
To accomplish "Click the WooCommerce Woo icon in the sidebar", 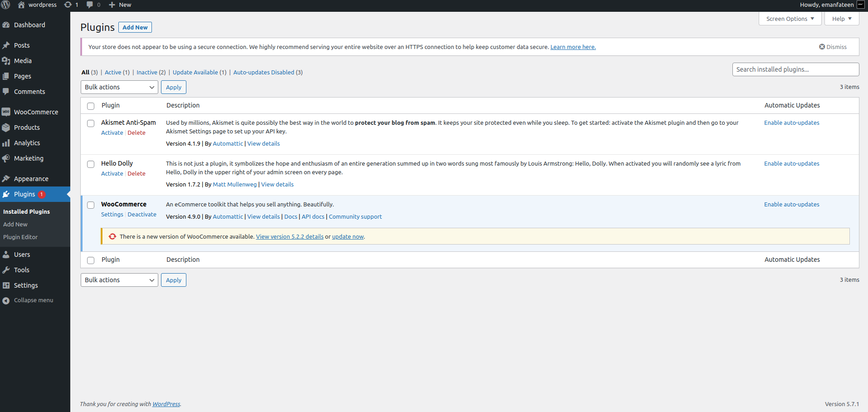I will 6,112.
